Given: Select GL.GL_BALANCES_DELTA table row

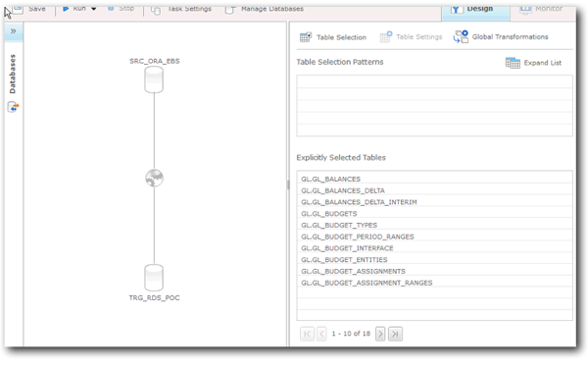Looking at the screenshot, I should pos(434,190).
